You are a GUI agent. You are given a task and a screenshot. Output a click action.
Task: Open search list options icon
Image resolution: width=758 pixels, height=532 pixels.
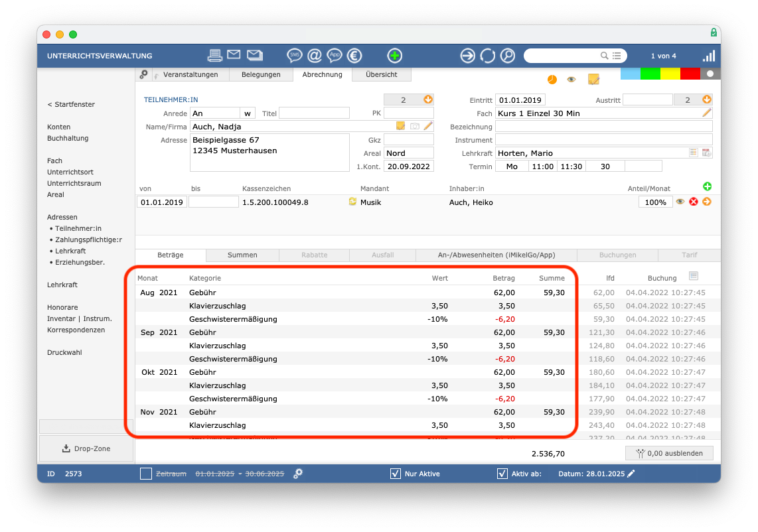pyautogui.click(x=617, y=56)
